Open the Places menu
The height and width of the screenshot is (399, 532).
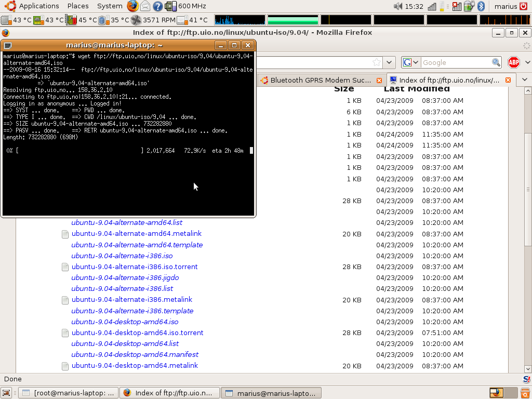coord(78,6)
